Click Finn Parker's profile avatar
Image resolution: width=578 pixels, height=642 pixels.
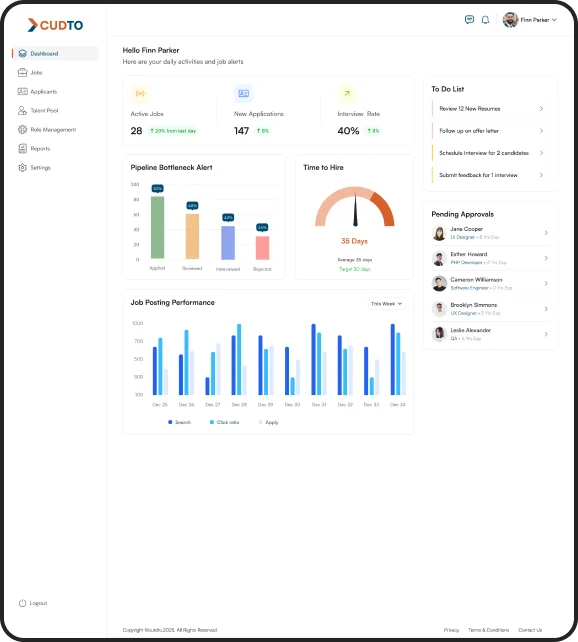pyautogui.click(x=510, y=20)
